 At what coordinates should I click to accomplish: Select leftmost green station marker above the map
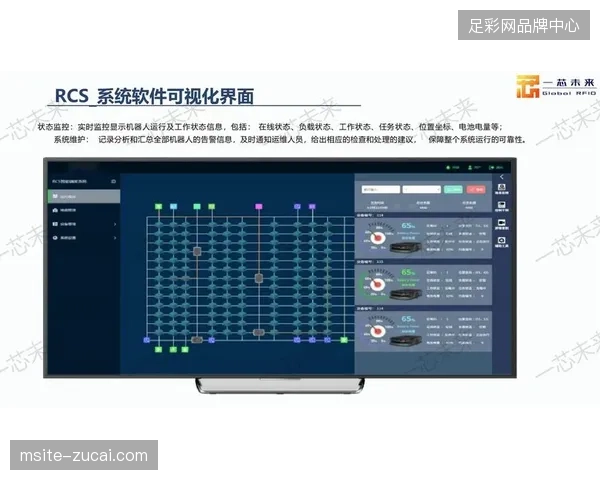(x=158, y=207)
